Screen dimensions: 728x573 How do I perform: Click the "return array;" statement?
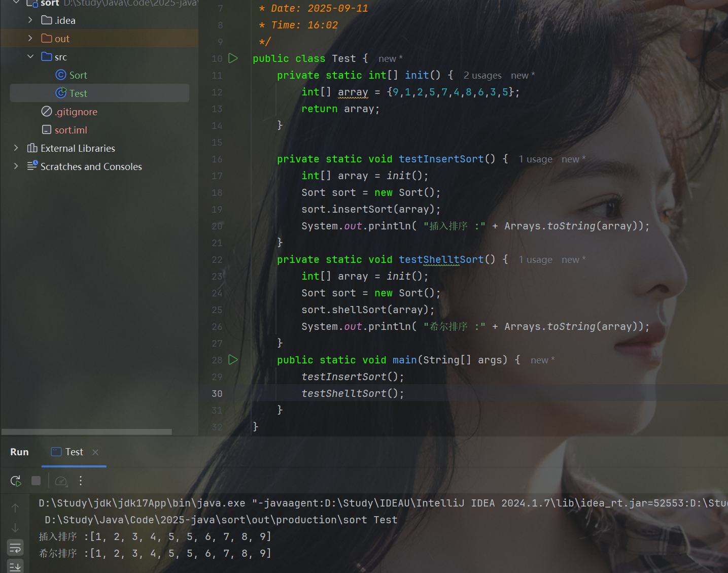[x=340, y=109]
